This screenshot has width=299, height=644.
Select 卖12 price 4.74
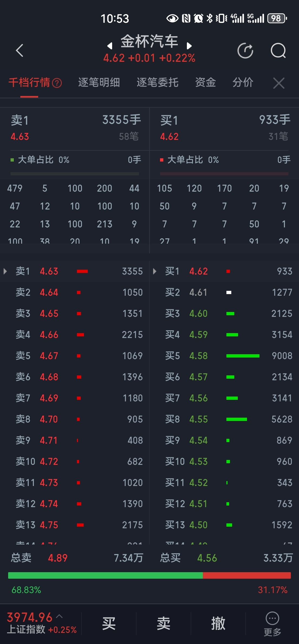[x=49, y=504]
